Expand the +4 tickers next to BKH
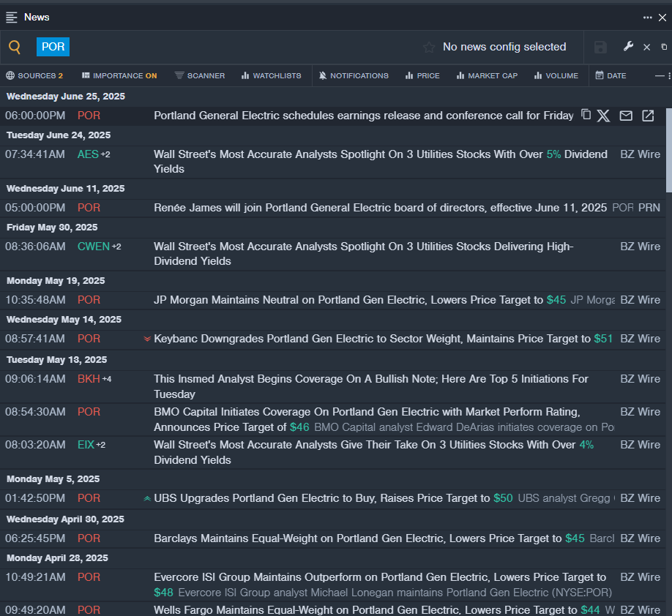The width and height of the screenshot is (672, 616). coord(107,379)
